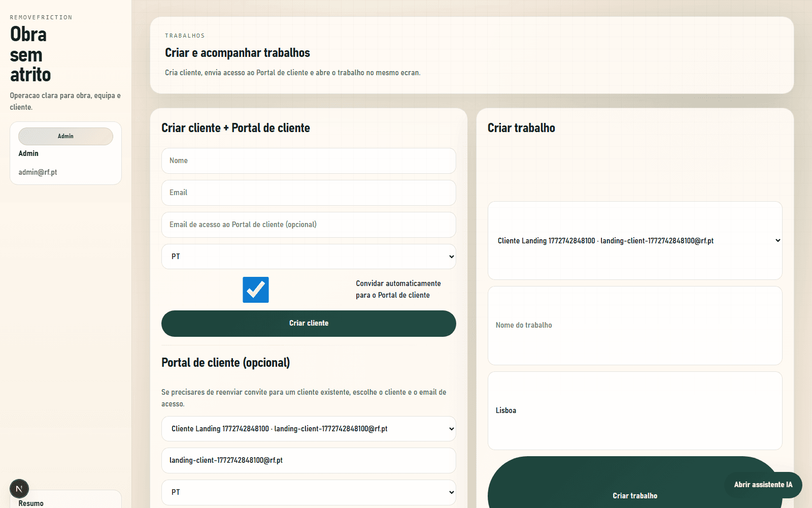Click the dark N avatar badge near Resumo

tap(19, 489)
